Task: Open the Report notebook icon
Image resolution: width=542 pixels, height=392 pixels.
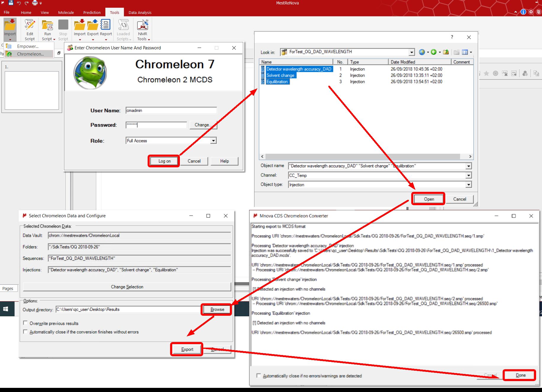Action: (x=106, y=25)
